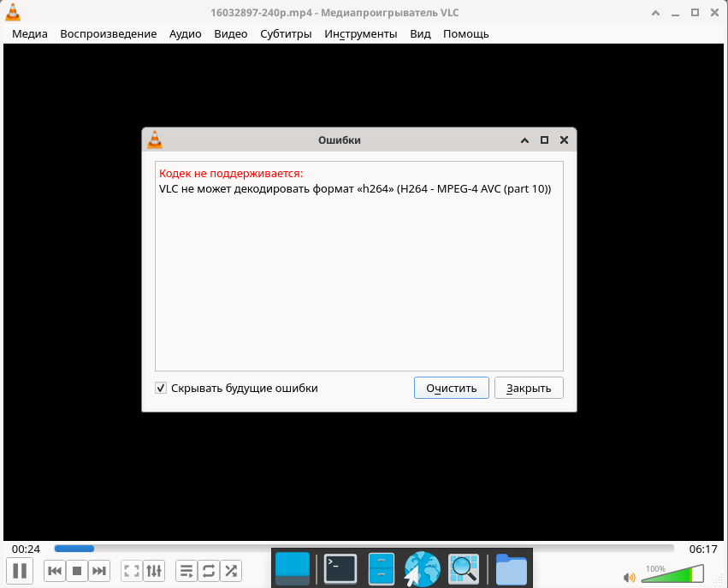Image resolution: width=728 pixels, height=588 pixels.
Task: Skip to the next media item
Action: 99,571
